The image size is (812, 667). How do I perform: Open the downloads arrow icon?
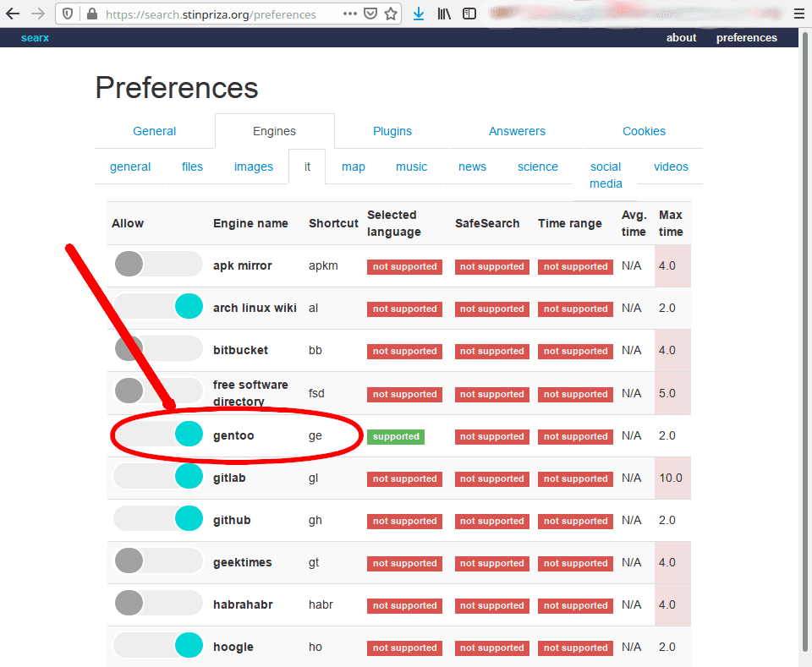pyautogui.click(x=419, y=14)
